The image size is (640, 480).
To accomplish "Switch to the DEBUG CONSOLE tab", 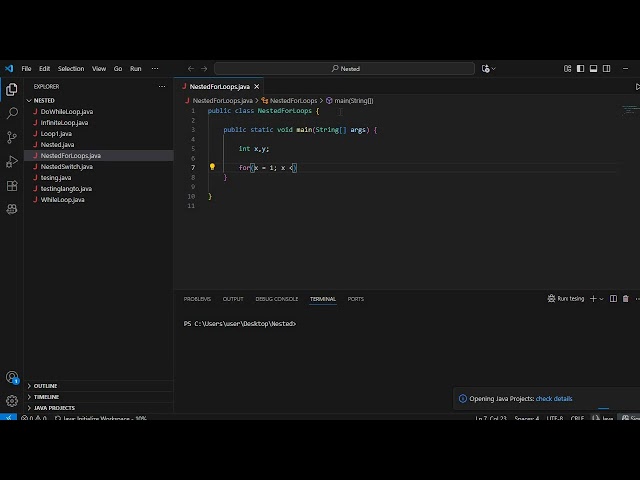I will click(x=277, y=299).
